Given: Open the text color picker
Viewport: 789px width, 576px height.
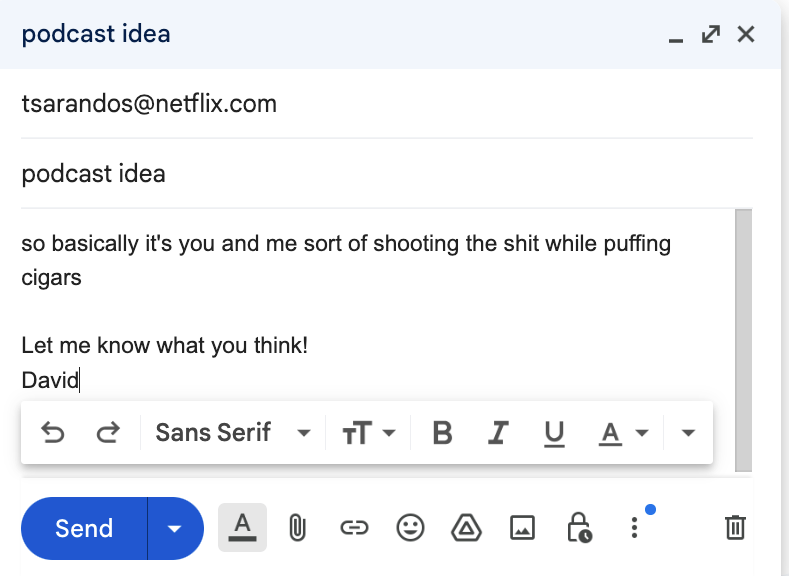Looking at the screenshot, I should (623, 433).
